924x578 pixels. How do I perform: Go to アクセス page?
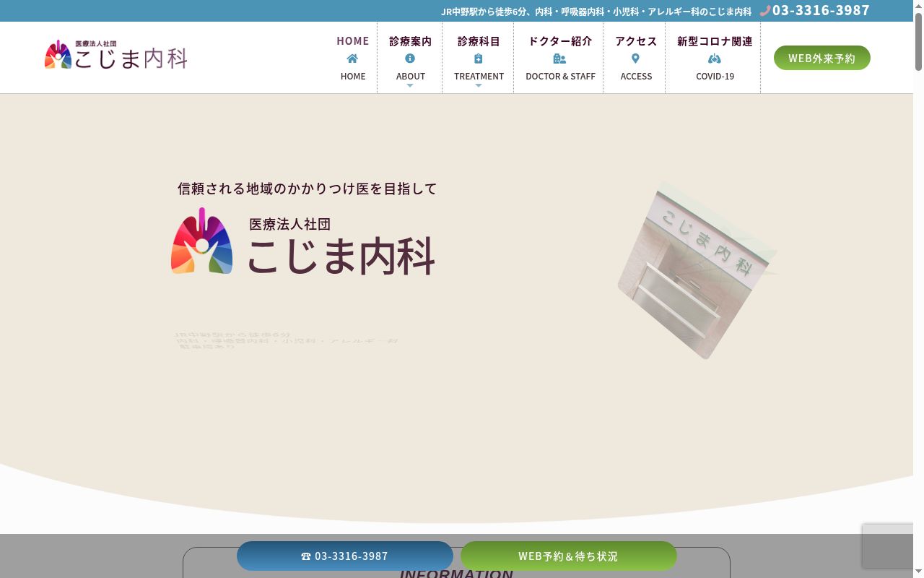(x=635, y=58)
